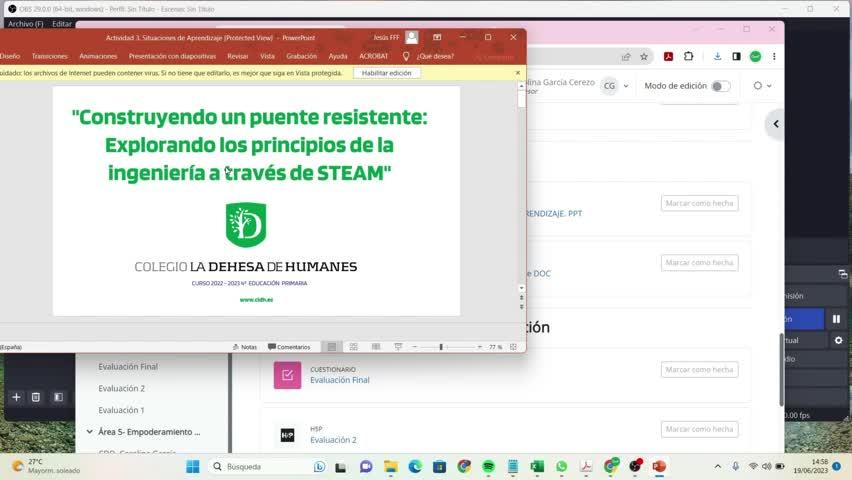Image resolution: width=852 pixels, height=480 pixels.
Task: Click zoom out minus in PowerPoint status bar
Action: coord(415,347)
